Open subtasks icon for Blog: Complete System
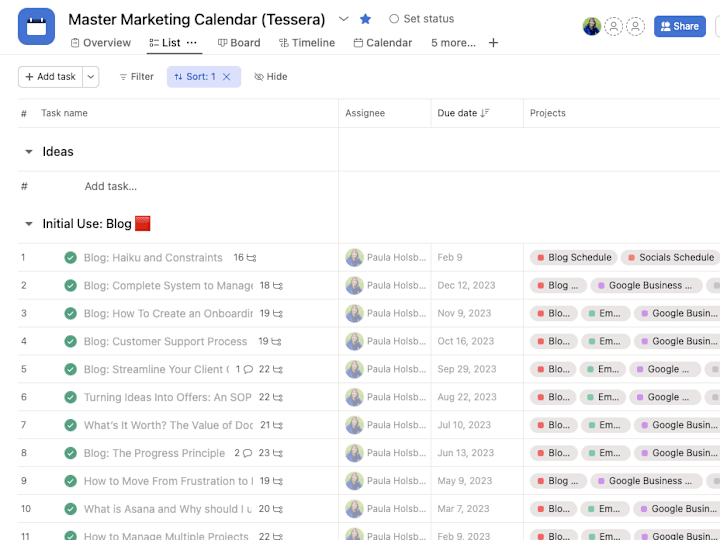 278,286
